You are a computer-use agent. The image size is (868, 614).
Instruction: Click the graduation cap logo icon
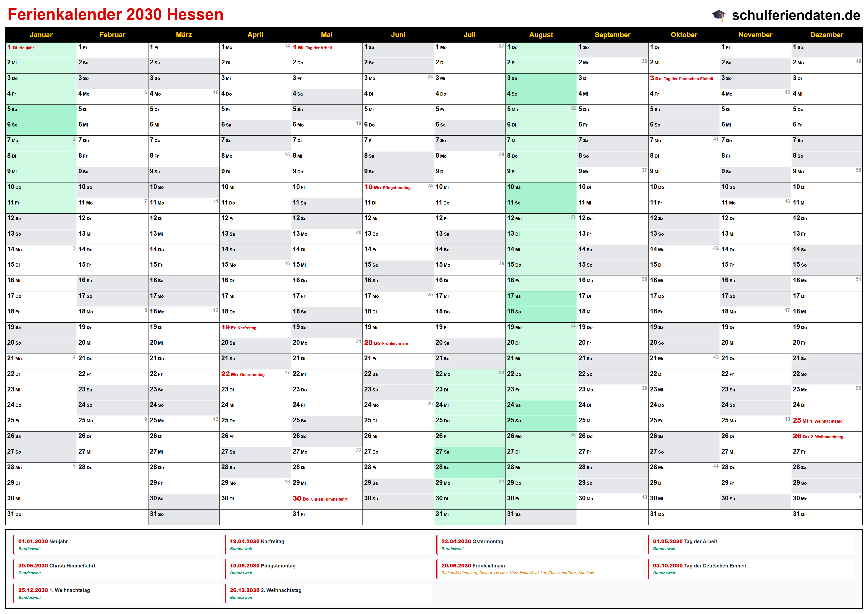[x=719, y=15]
